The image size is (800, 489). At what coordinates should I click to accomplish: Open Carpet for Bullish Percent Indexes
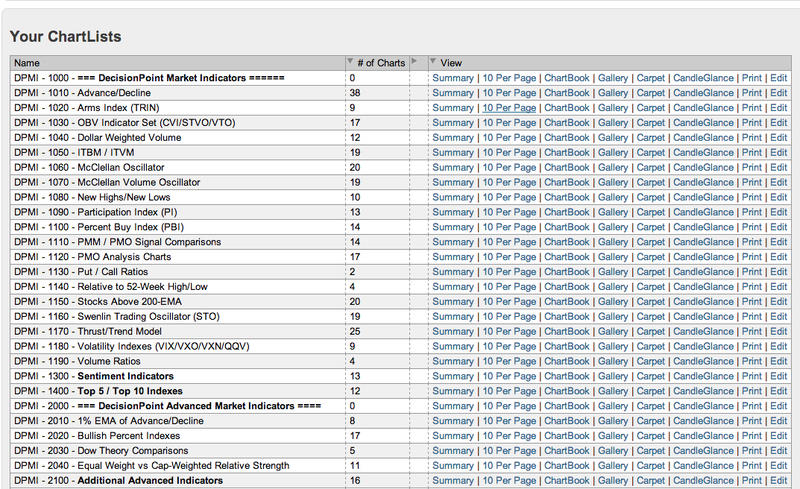(651, 435)
